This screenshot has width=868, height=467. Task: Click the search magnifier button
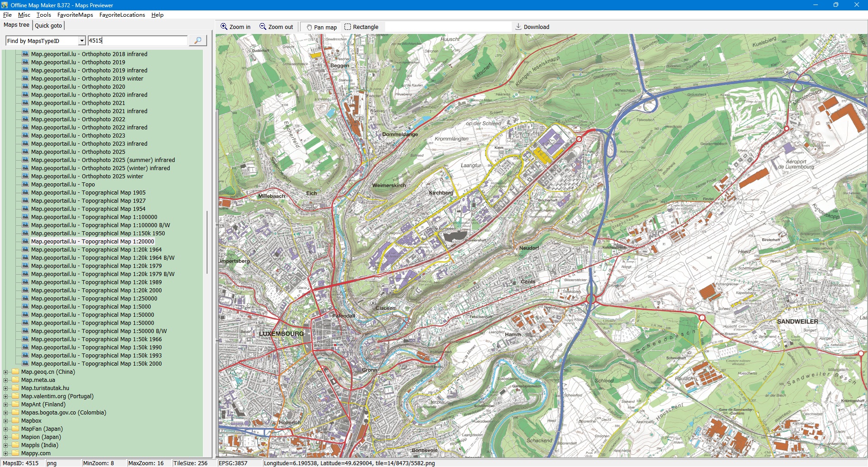tap(198, 41)
